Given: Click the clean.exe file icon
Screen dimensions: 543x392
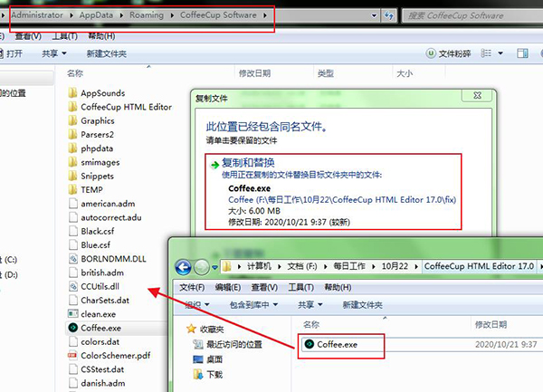Looking at the screenshot, I should point(73,314).
